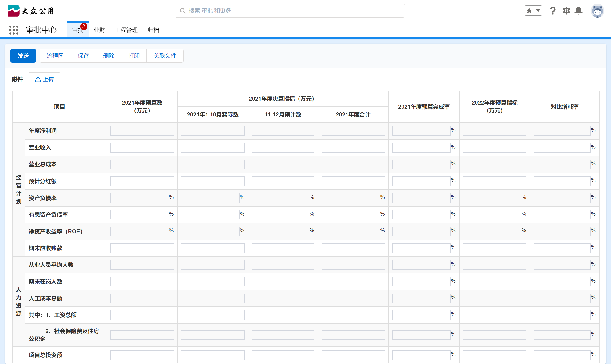Click the 大众公用 company logo
Viewport: 611px width, 364px height.
31,11
